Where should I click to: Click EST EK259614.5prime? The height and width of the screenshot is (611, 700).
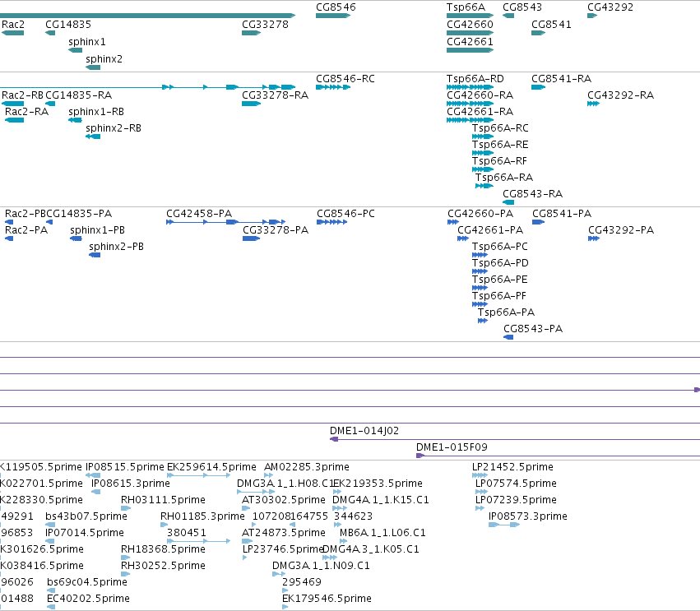tap(211, 468)
